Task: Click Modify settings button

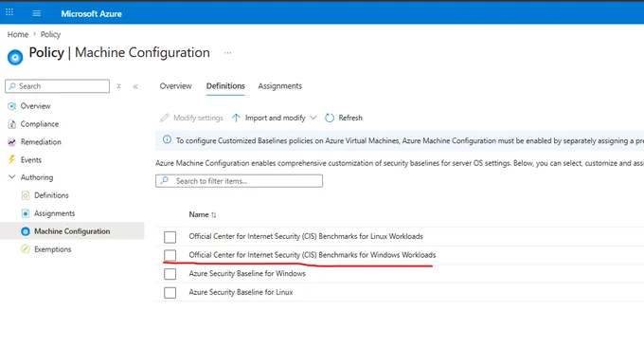Action: (191, 119)
